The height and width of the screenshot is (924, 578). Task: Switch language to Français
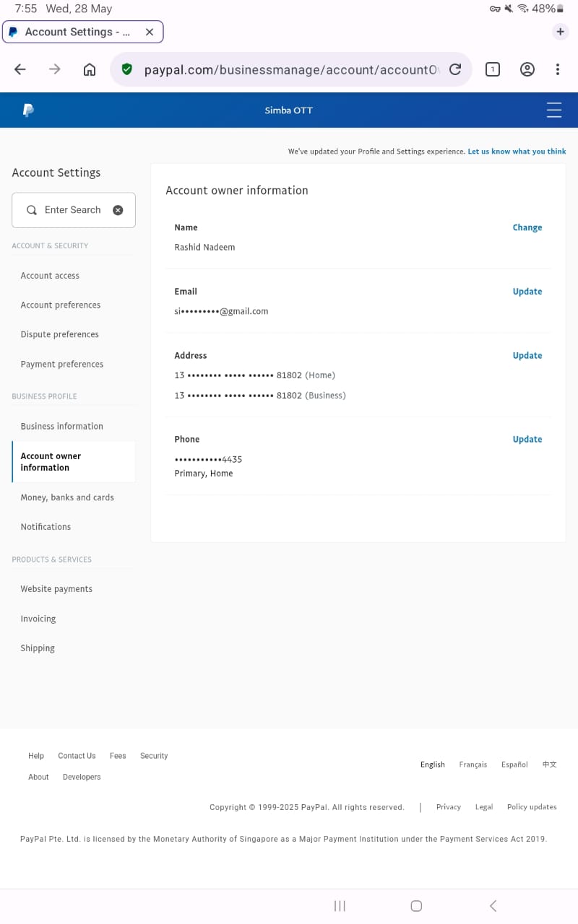tap(473, 764)
